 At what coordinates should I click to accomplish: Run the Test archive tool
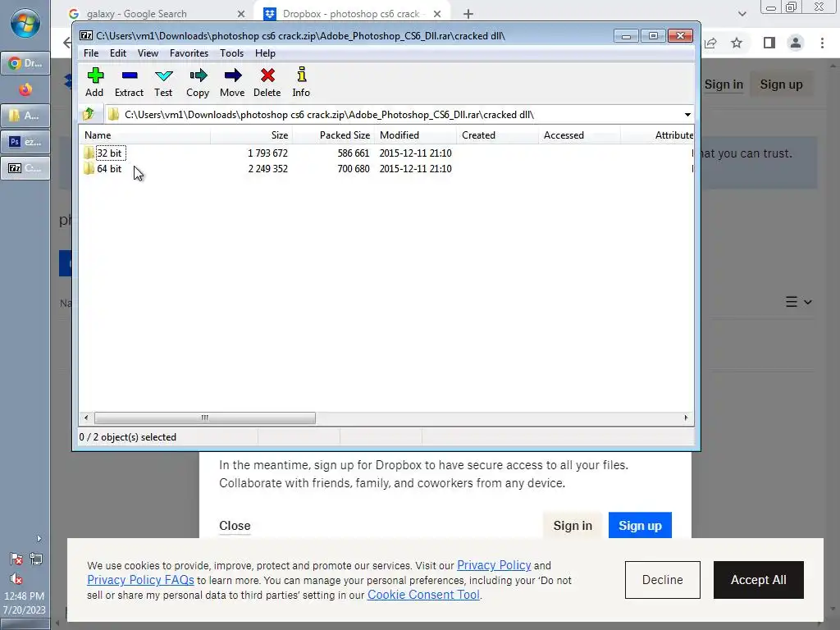coord(163,83)
